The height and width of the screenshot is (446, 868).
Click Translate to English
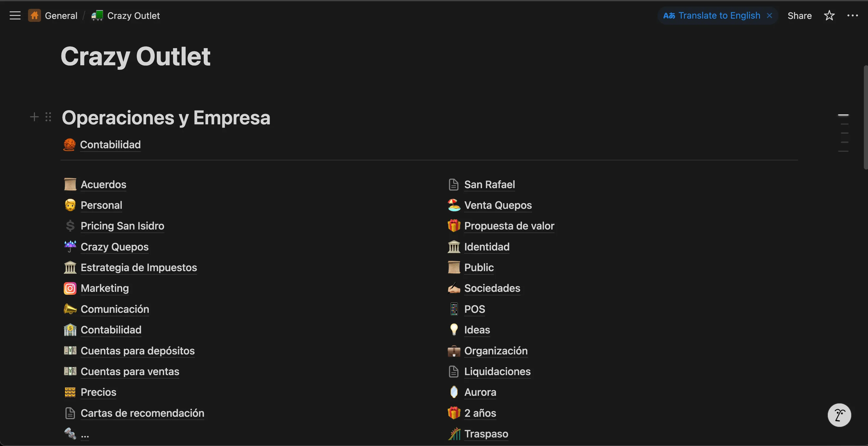pos(719,16)
